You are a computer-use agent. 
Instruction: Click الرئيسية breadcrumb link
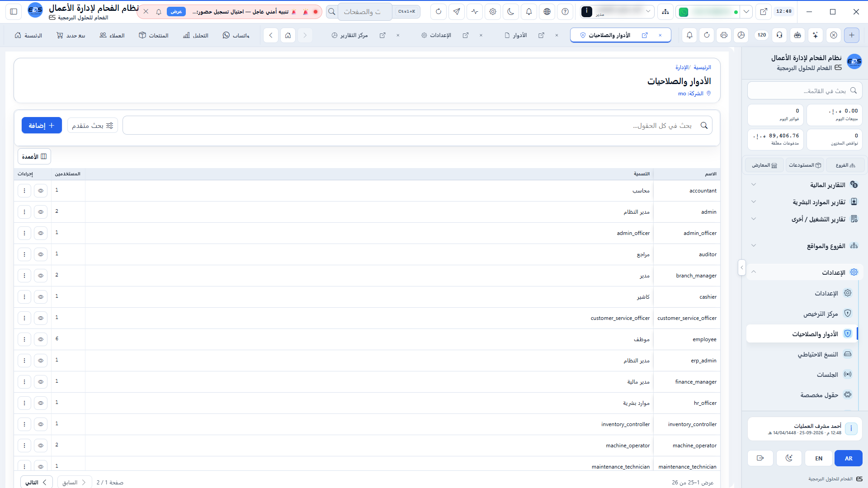click(x=702, y=67)
